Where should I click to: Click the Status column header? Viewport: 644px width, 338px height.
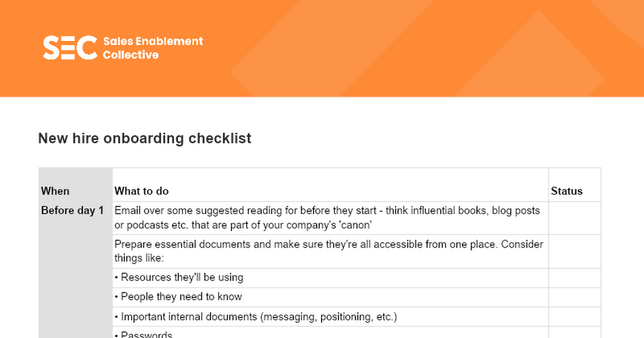[567, 191]
